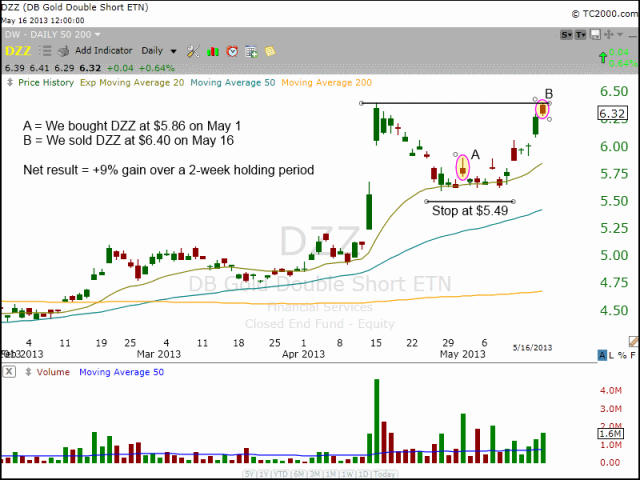Open the red alarm clock alert icon
The height and width of the screenshot is (480, 640).
pyautogui.click(x=232, y=51)
